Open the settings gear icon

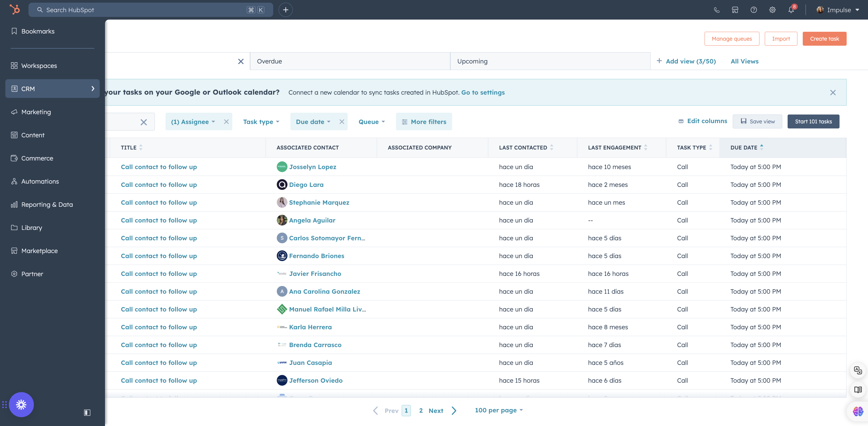point(772,10)
